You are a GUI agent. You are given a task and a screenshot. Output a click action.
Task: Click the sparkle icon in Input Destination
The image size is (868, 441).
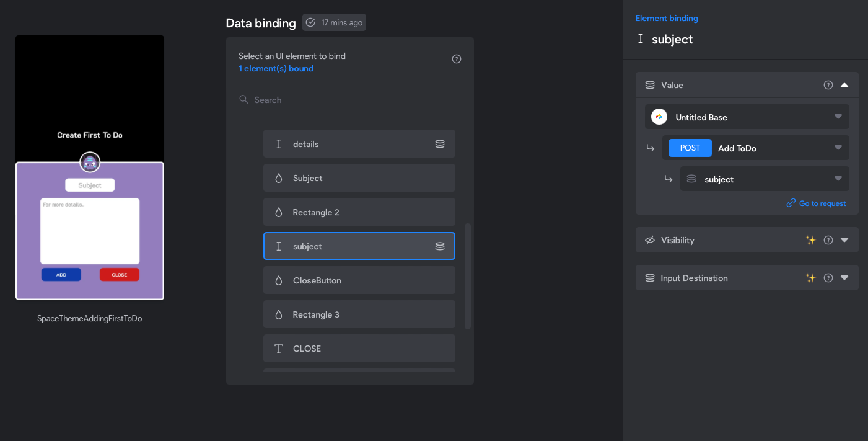coord(810,278)
